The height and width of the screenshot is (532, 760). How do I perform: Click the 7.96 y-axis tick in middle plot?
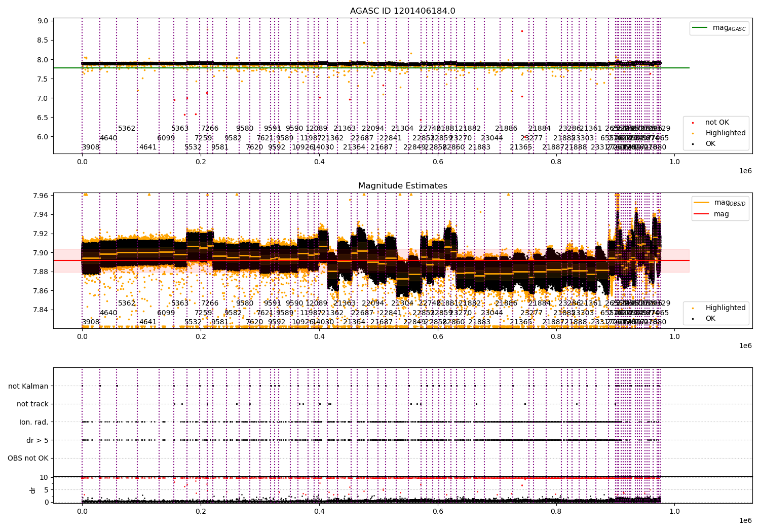pos(41,196)
